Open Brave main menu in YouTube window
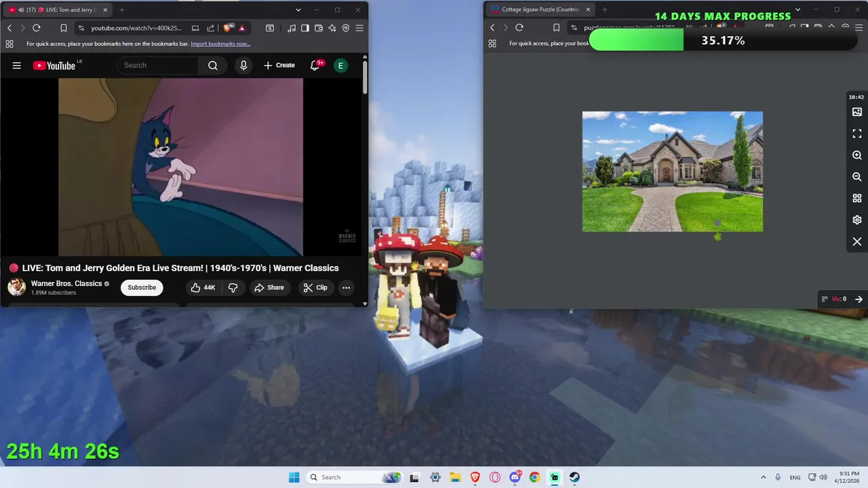 (x=359, y=28)
